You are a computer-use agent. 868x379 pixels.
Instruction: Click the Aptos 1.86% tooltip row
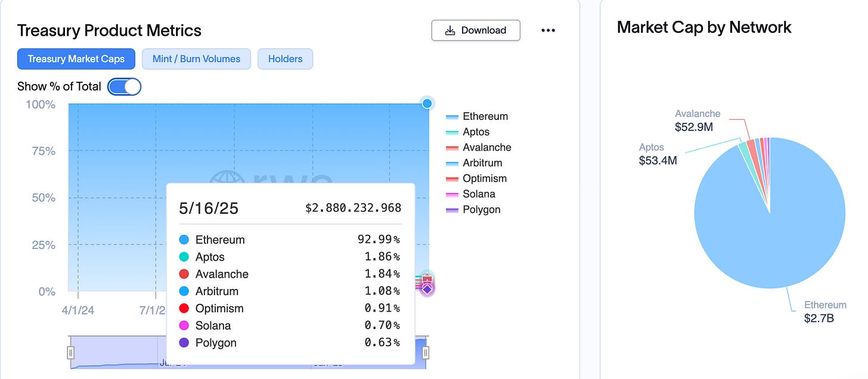[x=290, y=257]
